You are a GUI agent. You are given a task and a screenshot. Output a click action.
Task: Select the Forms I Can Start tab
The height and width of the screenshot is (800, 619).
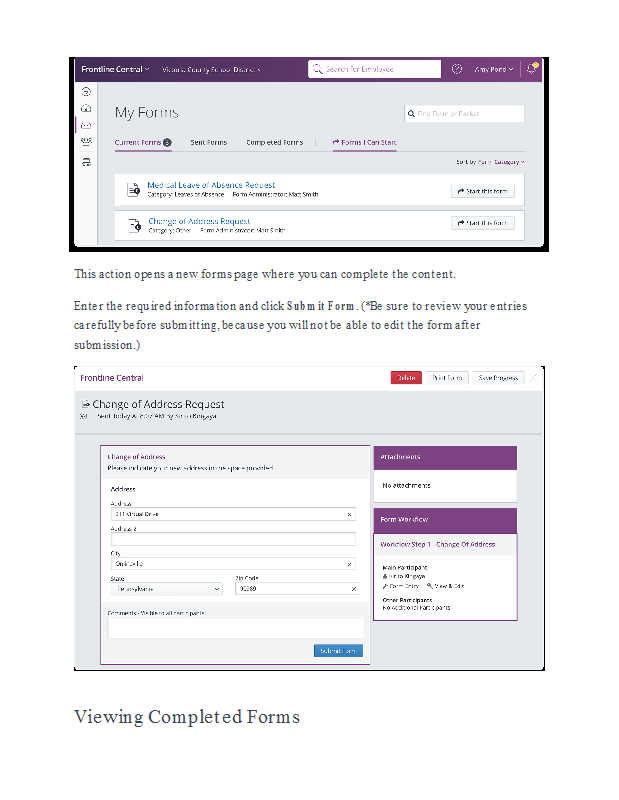(x=364, y=142)
